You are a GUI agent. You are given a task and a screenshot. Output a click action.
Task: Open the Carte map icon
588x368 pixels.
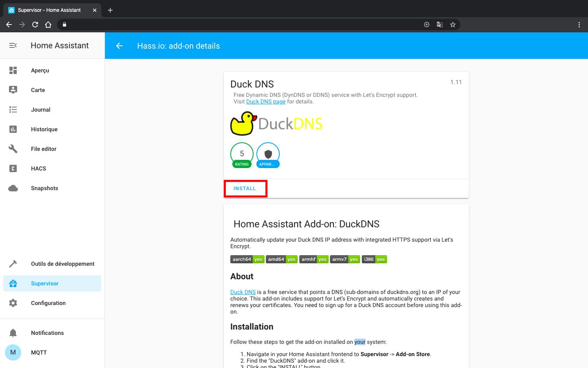[x=13, y=90]
